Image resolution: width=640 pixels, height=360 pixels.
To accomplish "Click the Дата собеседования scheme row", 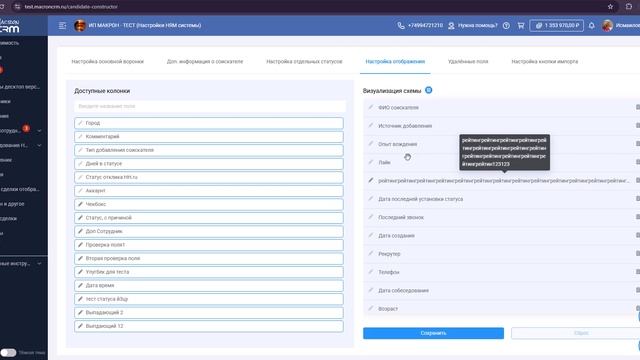I will (x=502, y=290).
